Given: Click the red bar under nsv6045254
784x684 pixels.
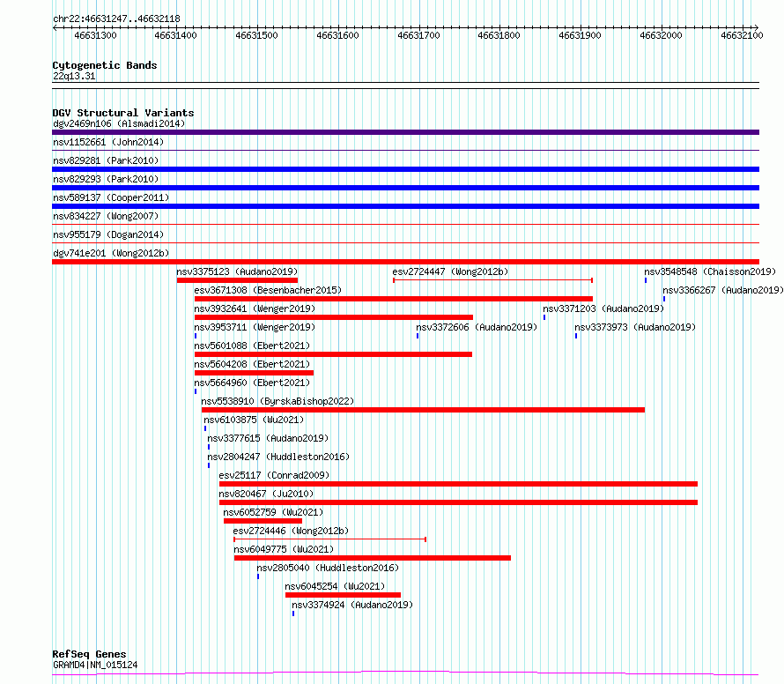Looking at the screenshot, I should point(343,595).
